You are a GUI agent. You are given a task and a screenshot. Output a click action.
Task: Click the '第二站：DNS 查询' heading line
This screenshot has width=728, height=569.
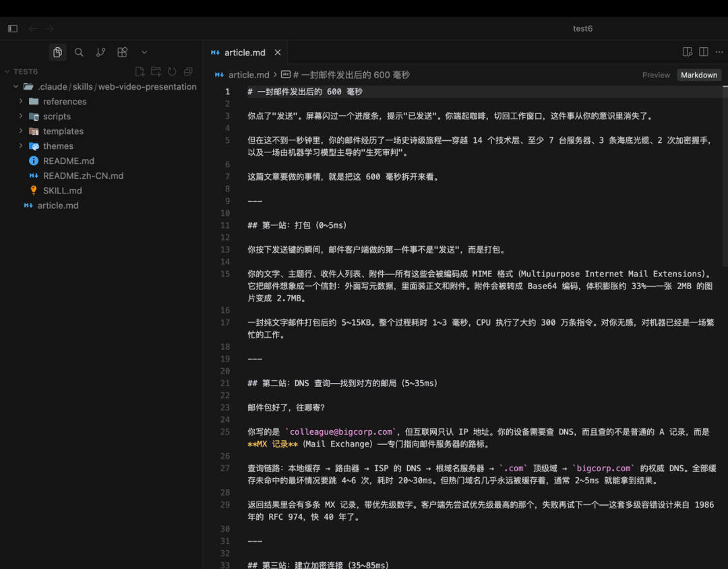[x=342, y=383]
